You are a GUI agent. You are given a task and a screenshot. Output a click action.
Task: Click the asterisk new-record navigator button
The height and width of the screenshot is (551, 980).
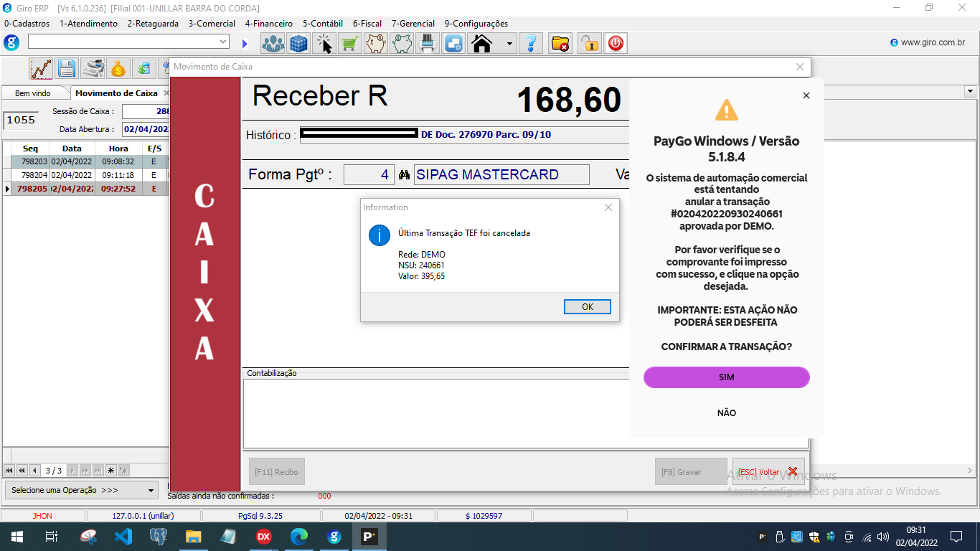tap(111, 471)
